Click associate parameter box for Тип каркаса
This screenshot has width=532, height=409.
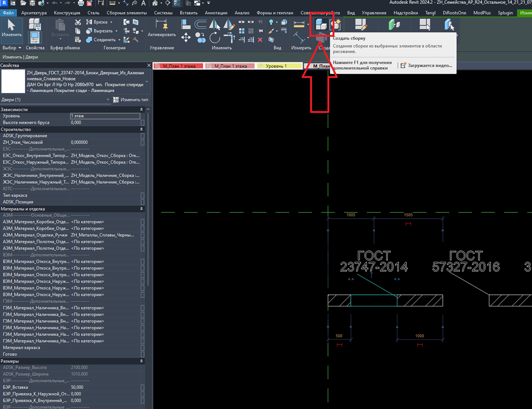click(143, 195)
